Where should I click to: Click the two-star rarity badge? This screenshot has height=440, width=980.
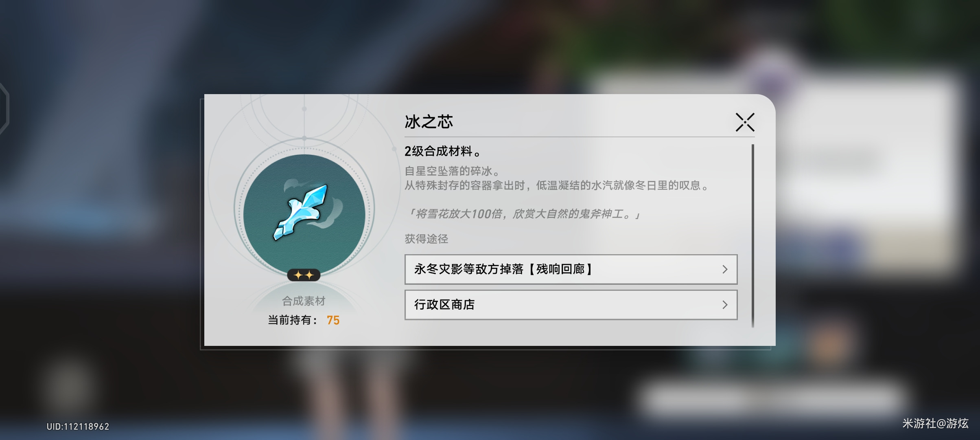click(x=304, y=275)
